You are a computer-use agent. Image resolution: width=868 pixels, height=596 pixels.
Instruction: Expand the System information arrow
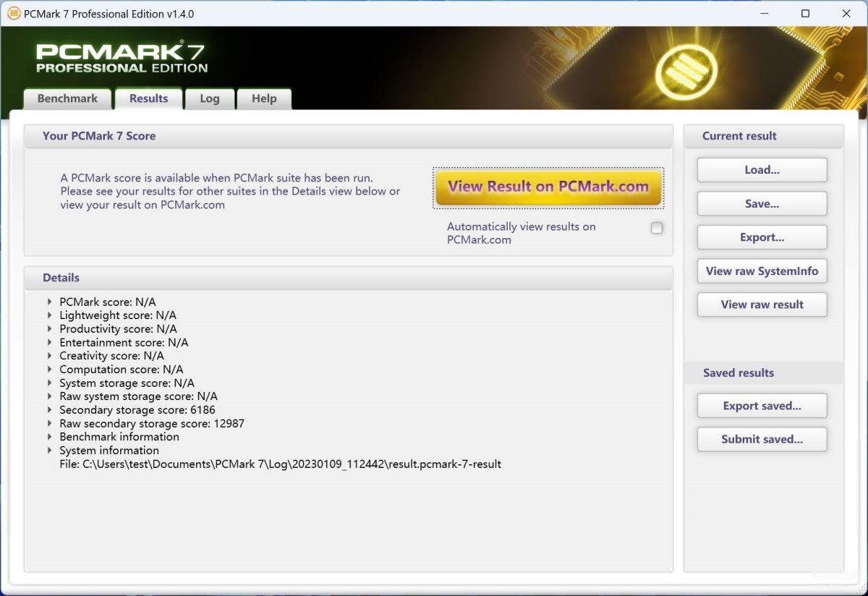49,450
